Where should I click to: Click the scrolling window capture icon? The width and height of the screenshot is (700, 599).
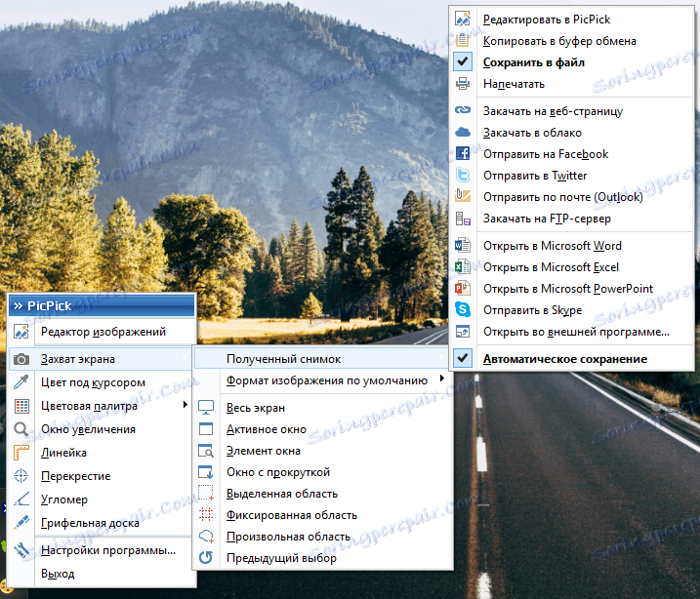[x=206, y=472]
